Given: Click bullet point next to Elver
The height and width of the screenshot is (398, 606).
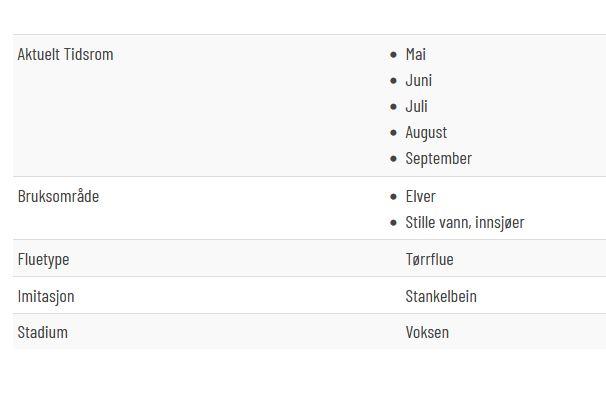Looking at the screenshot, I should point(393,197).
